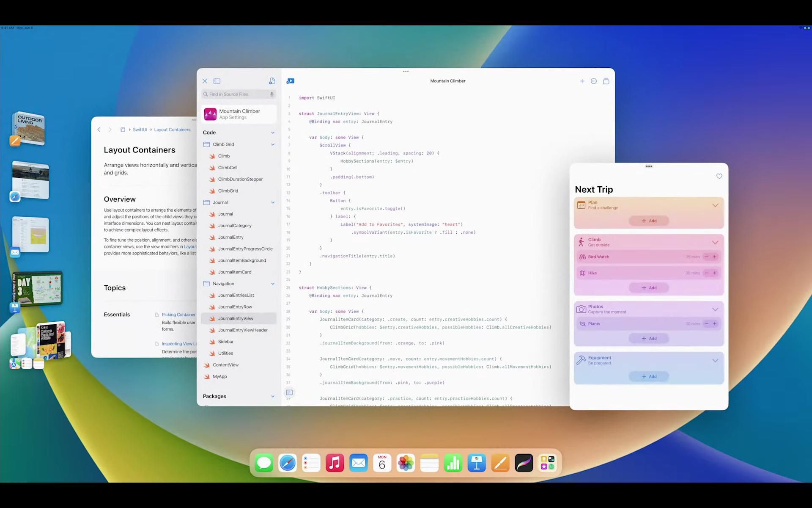
Task: Expand the Journal section in sidebar
Action: (272, 202)
